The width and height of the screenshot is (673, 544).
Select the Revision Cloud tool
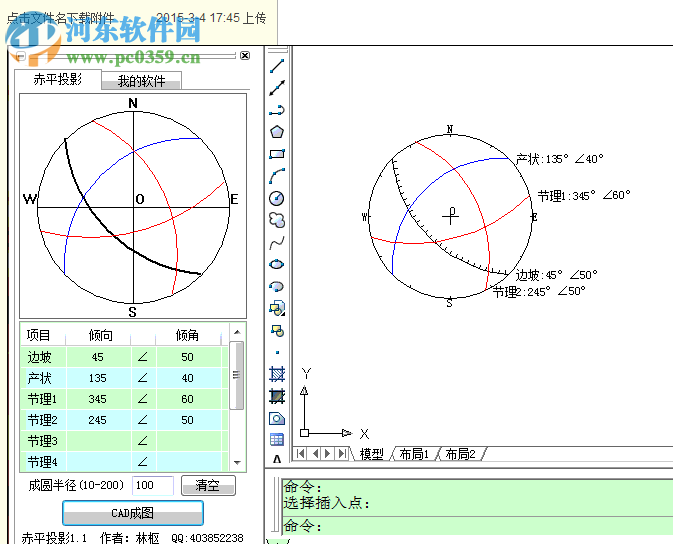pos(277,220)
